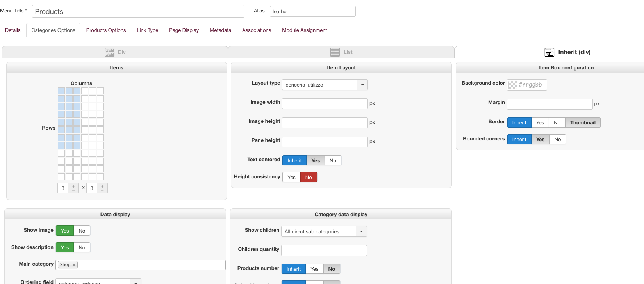Open the Ordering field dropdown
The image size is (644, 284).
tap(136, 282)
